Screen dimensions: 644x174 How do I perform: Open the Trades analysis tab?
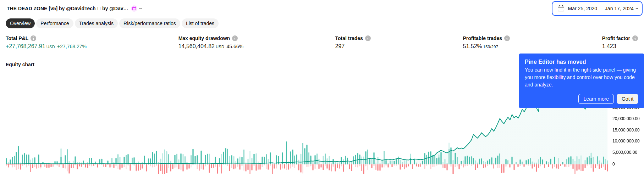(x=96, y=23)
